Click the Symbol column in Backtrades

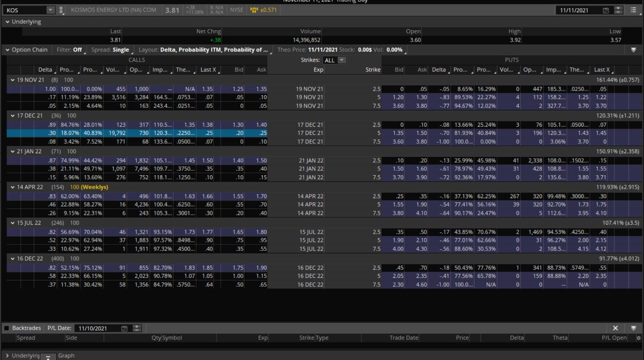172,337
